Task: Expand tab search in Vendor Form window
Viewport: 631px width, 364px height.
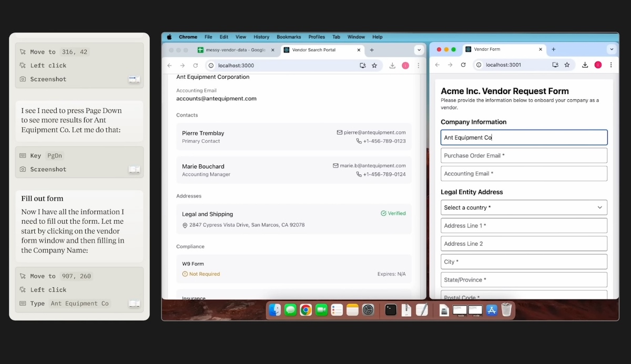Action: 611,49
